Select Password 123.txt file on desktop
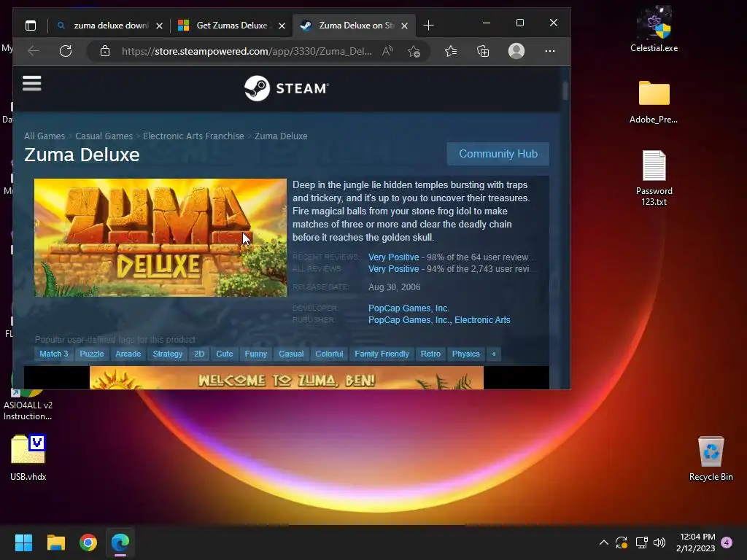The image size is (747, 560). [x=654, y=178]
